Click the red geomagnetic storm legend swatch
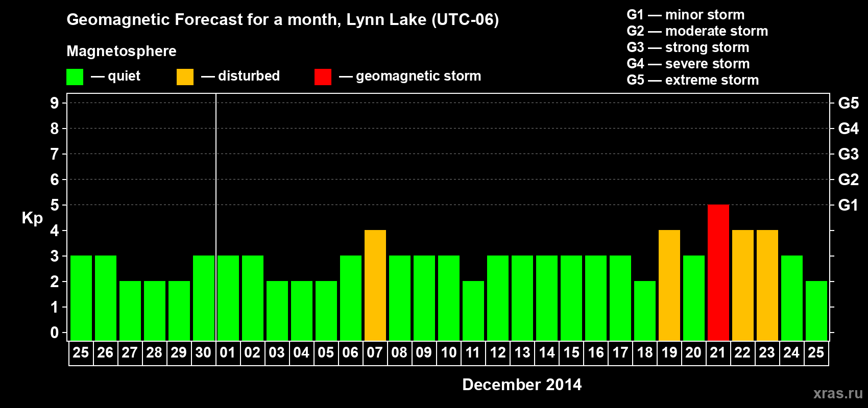 323,77
